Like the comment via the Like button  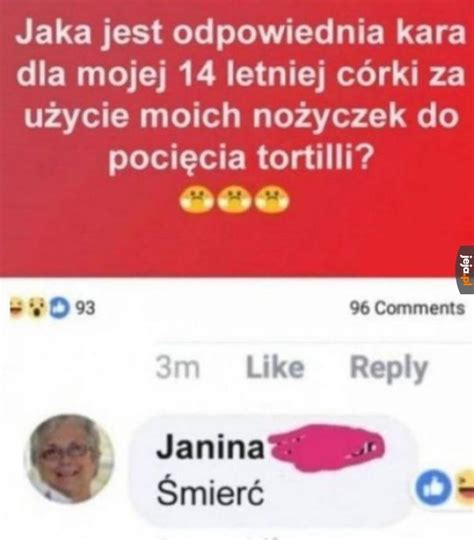tap(275, 367)
